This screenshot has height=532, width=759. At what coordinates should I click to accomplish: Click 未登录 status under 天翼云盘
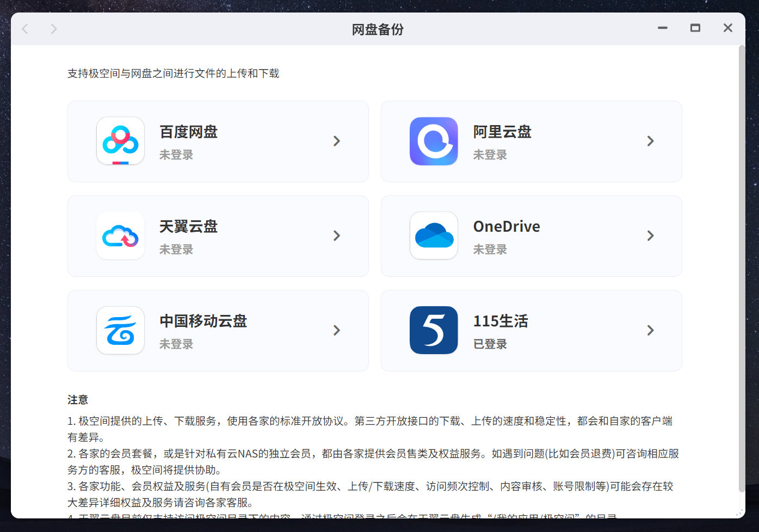click(176, 250)
